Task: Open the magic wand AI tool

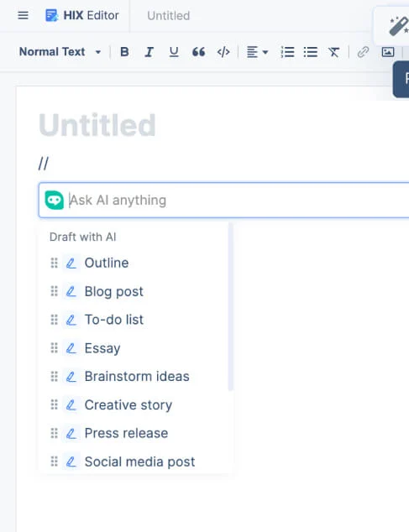Action: (398, 26)
